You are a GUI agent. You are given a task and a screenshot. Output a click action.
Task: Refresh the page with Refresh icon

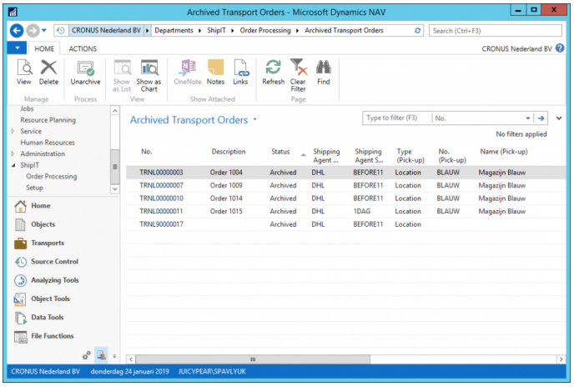point(273,71)
